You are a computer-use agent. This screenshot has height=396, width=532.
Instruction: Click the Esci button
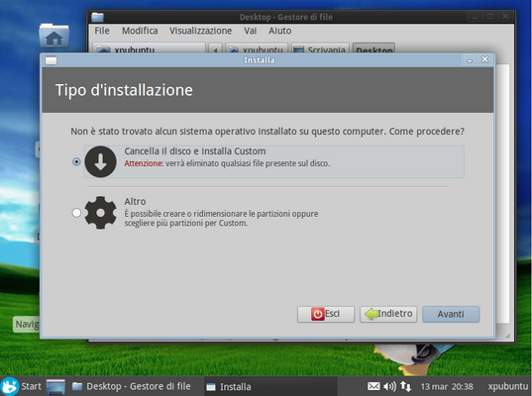326,314
